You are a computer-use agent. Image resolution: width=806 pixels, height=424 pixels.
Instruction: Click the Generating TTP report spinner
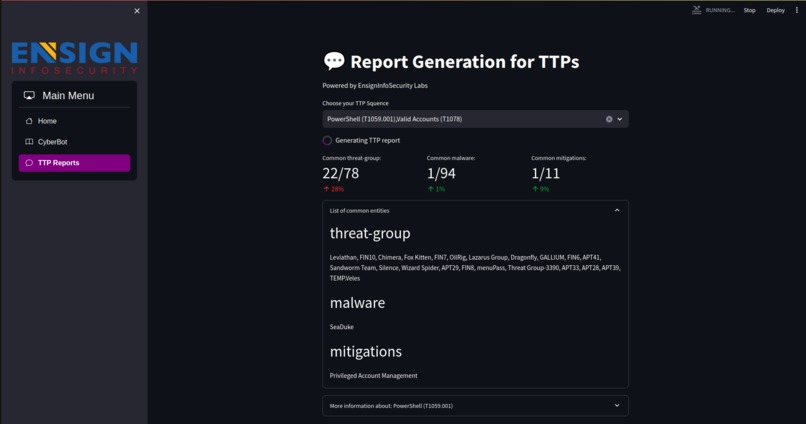click(x=327, y=140)
